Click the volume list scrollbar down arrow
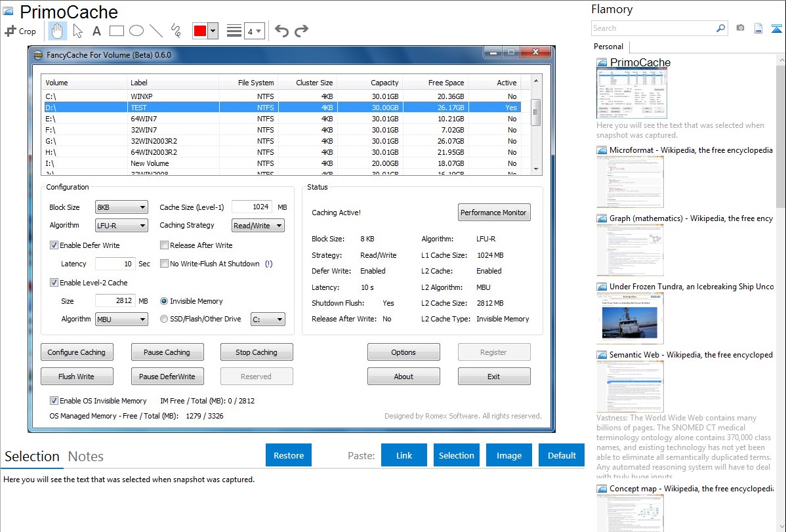 tap(536, 169)
